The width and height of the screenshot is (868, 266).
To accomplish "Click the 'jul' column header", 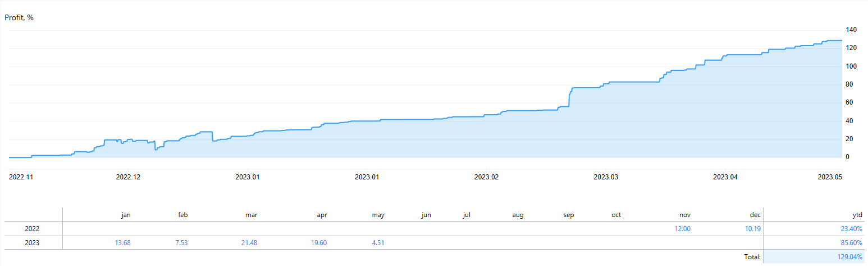I will (466, 215).
